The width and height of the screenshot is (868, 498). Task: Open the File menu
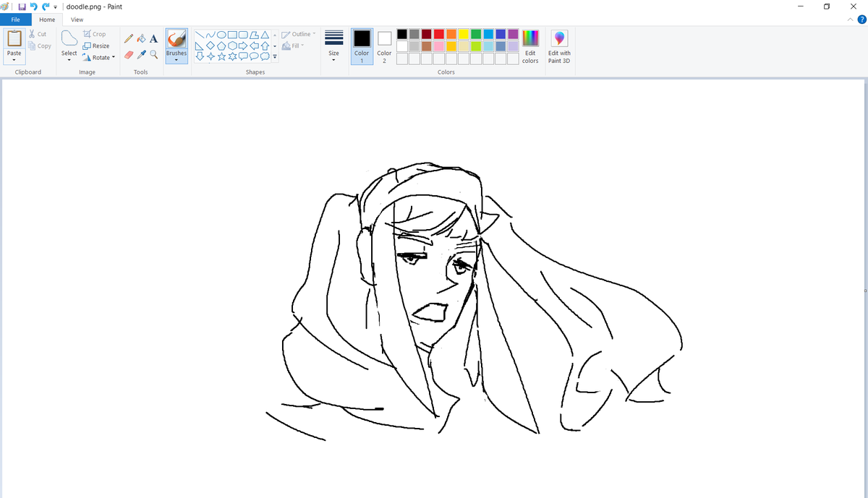tap(16, 20)
